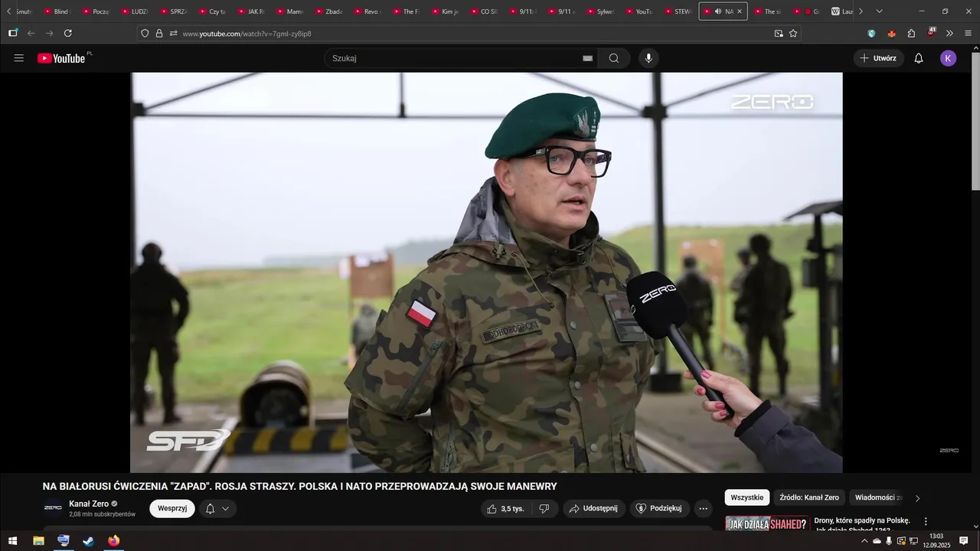Viewport: 980px width, 551px height.
Task: Click the 'Podziękuj' thanks button
Action: pyautogui.click(x=660, y=509)
